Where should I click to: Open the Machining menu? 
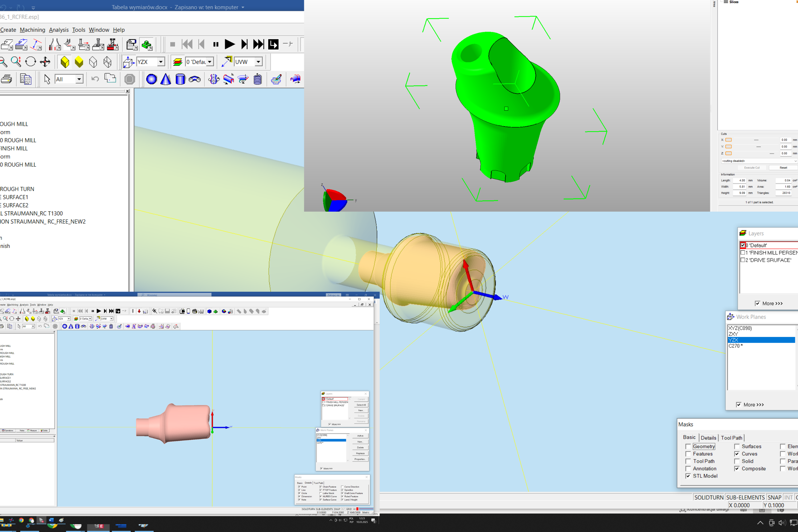[x=32, y=30]
